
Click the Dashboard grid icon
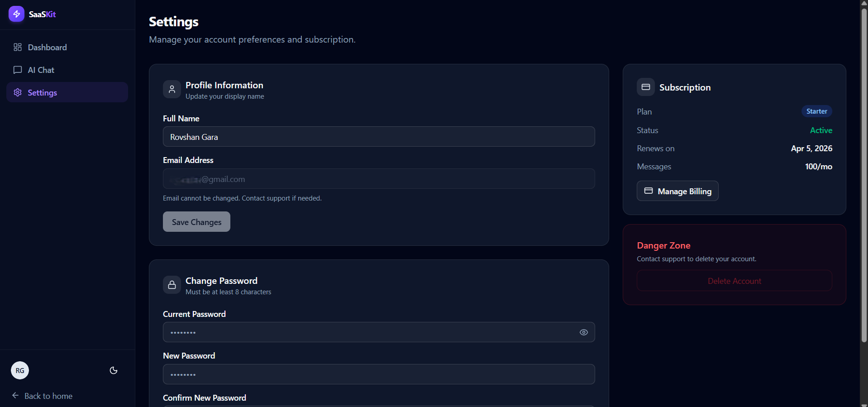click(18, 47)
